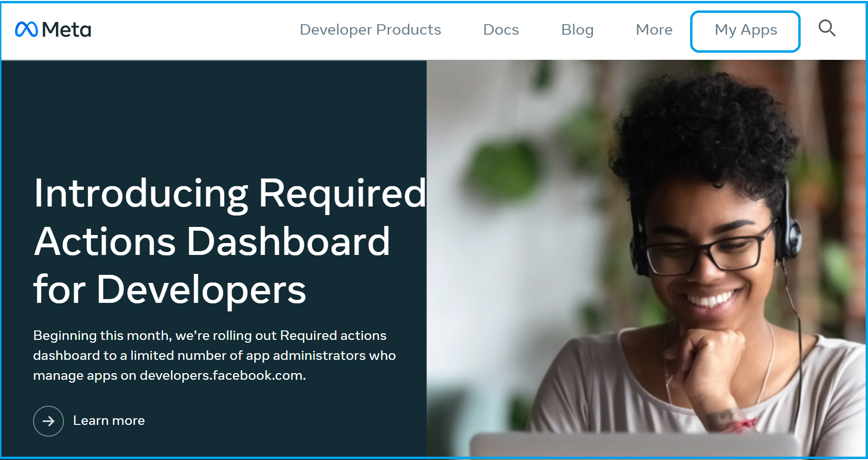
Task: Open the Blog nav item
Action: [x=577, y=29]
